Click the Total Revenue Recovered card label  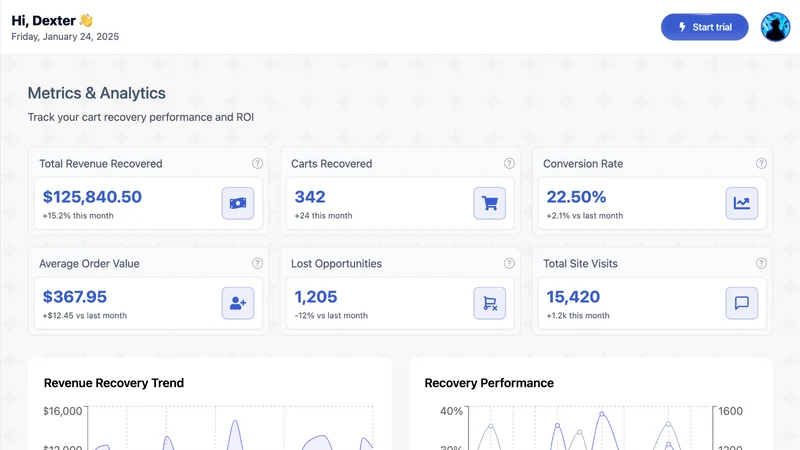tap(101, 164)
